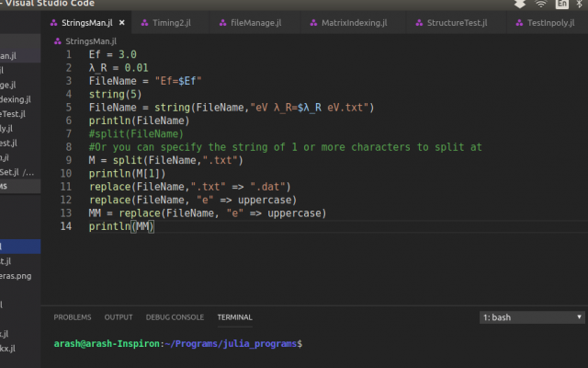This screenshot has width=588, height=368.
Task: Click the Julia icon on MatrixIndexing.jl tab
Action: [313, 23]
